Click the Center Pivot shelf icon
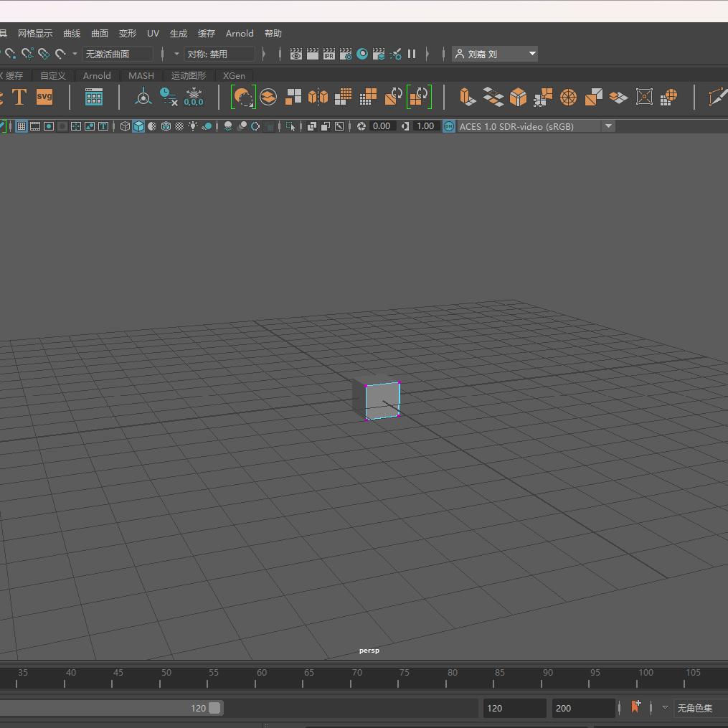Screen dimensions: 728x728 coord(143,97)
